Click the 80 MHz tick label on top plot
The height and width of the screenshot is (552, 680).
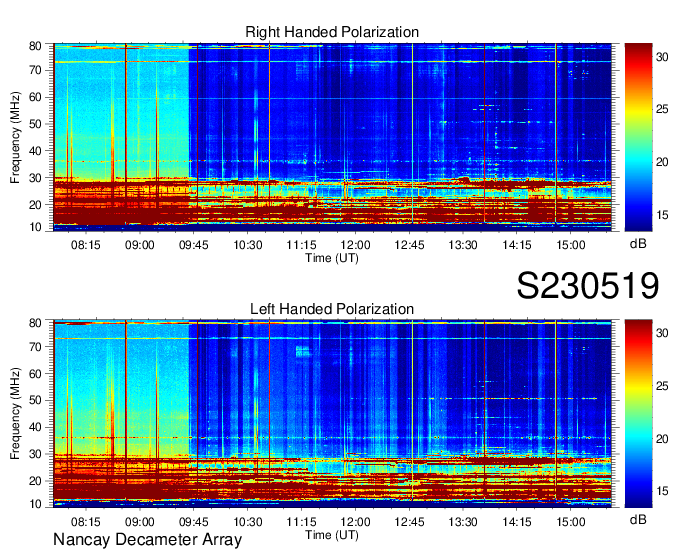pyautogui.click(x=35, y=46)
